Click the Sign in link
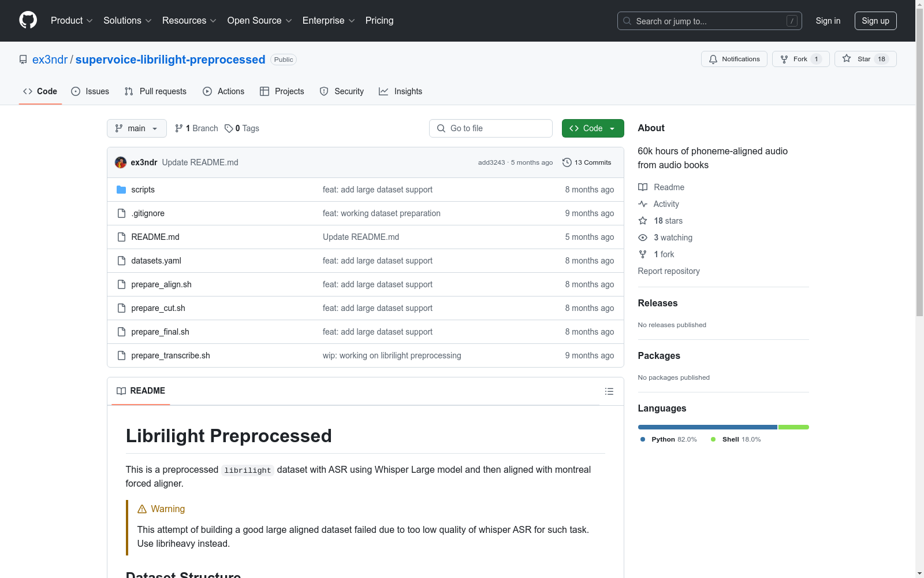Viewport: 924px width, 578px height. tap(828, 21)
